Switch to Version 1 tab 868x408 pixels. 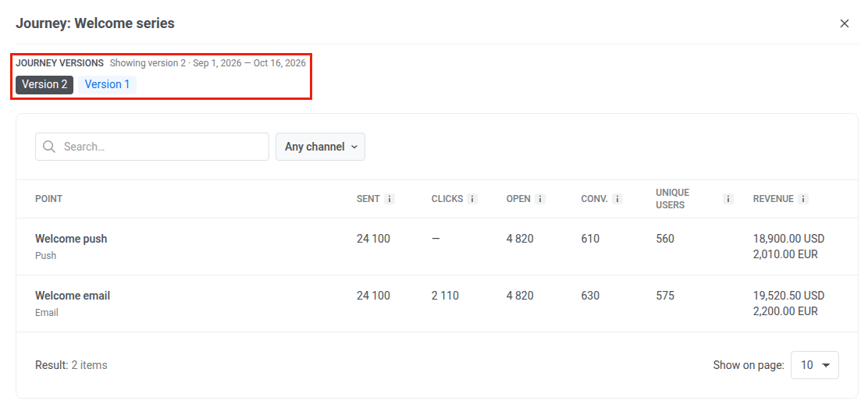[108, 85]
